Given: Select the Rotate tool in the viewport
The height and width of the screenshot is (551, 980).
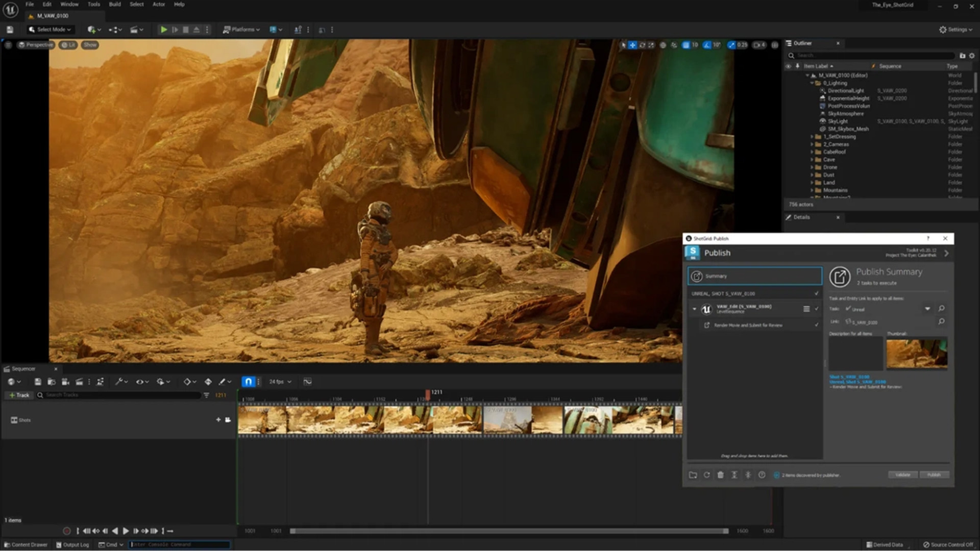Looking at the screenshot, I should click(642, 45).
